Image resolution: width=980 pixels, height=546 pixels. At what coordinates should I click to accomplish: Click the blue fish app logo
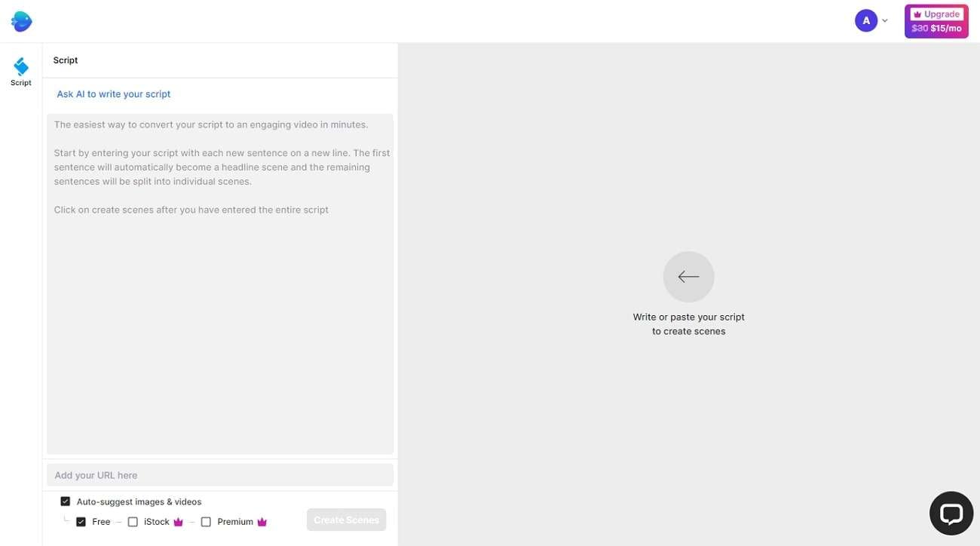coord(21,21)
